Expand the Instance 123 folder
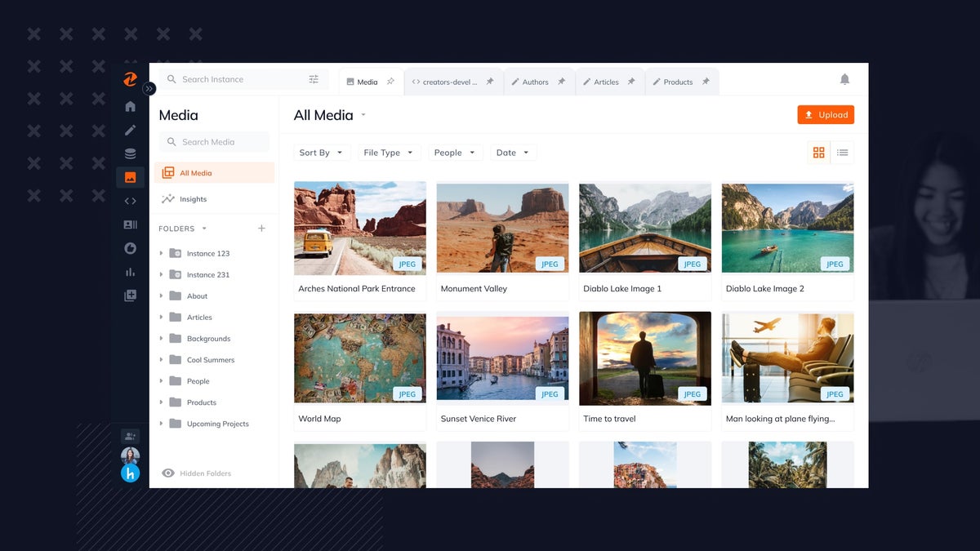Viewport: 980px width, 551px height. (x=161, y=253)
